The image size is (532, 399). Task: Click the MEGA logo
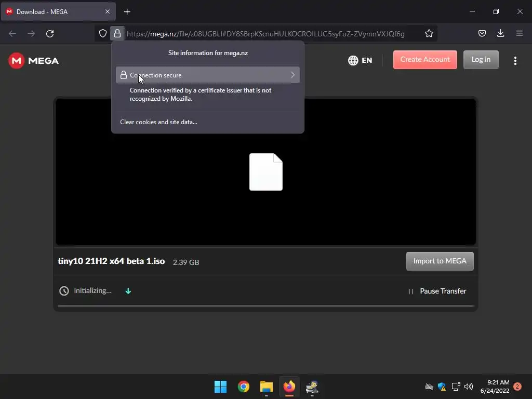point(33,61)
